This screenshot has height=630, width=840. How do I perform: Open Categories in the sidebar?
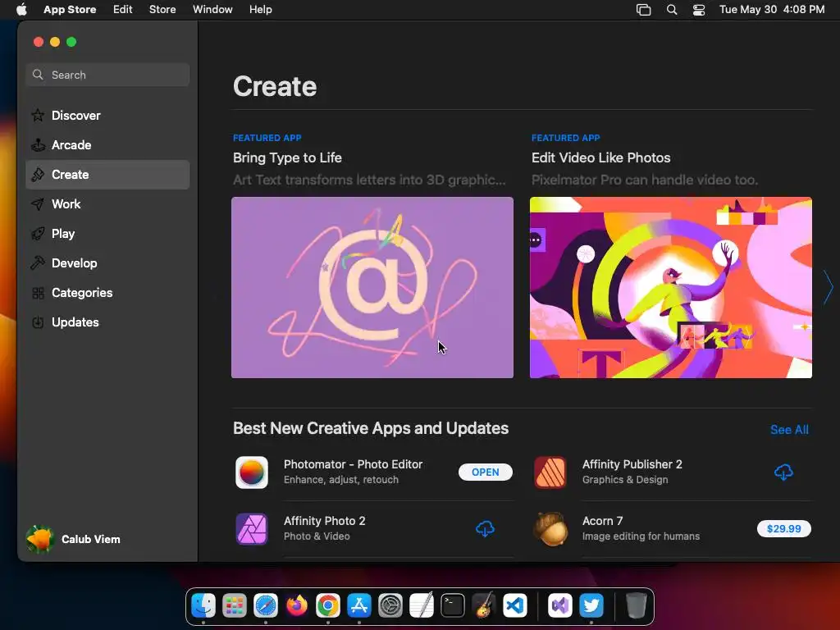pyautogui.click(x=107, y=293)
